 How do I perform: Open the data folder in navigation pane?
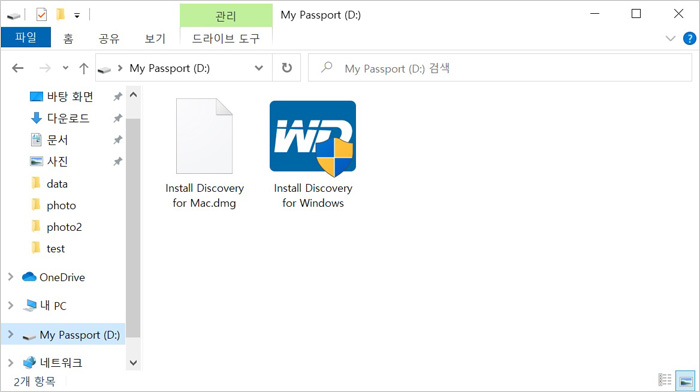(57, 183)
